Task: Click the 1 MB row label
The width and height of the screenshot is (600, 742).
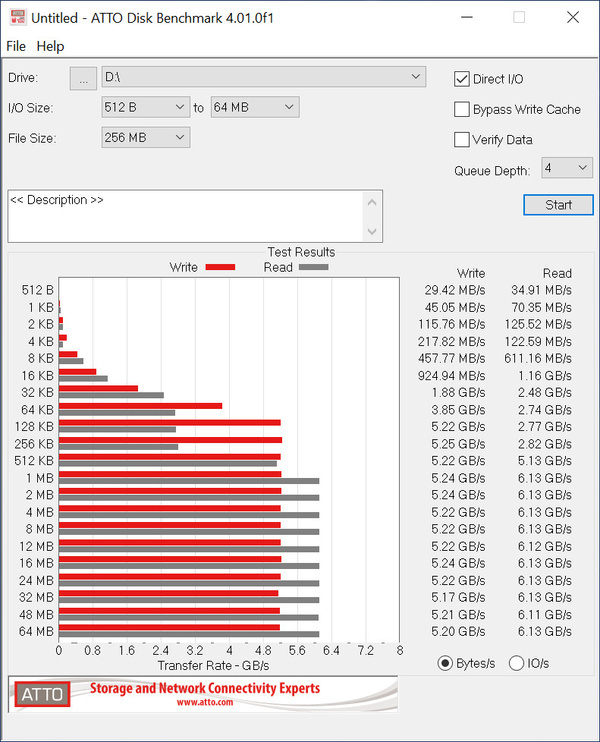Action: click(x=40, y=478)
